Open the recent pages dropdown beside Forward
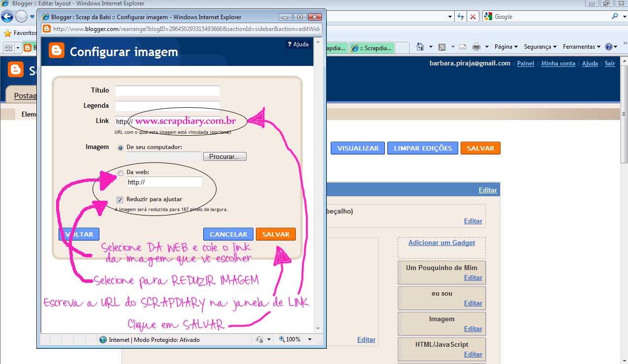 32,17
